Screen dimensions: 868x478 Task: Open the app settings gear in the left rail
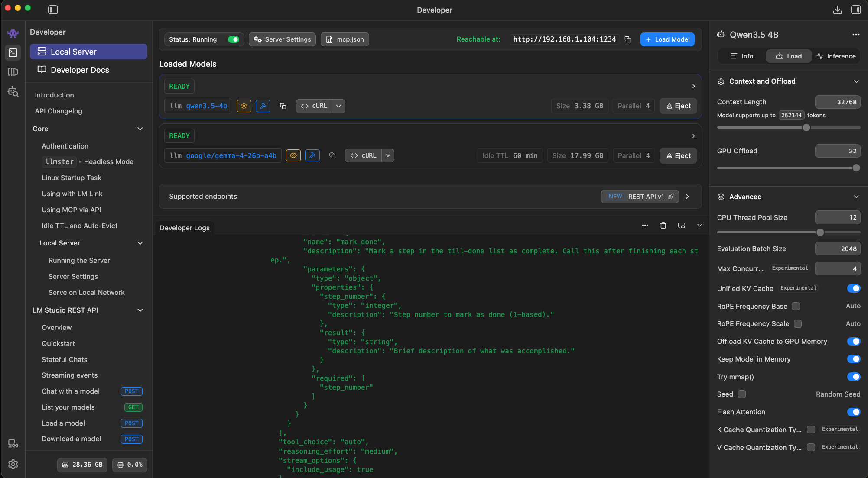click(13, 464)
